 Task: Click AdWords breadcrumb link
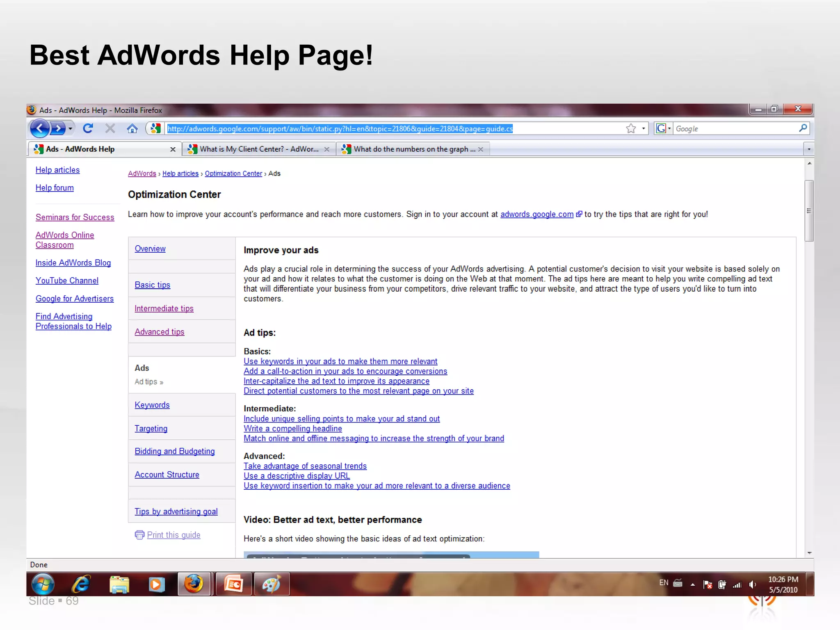(142, 173)
